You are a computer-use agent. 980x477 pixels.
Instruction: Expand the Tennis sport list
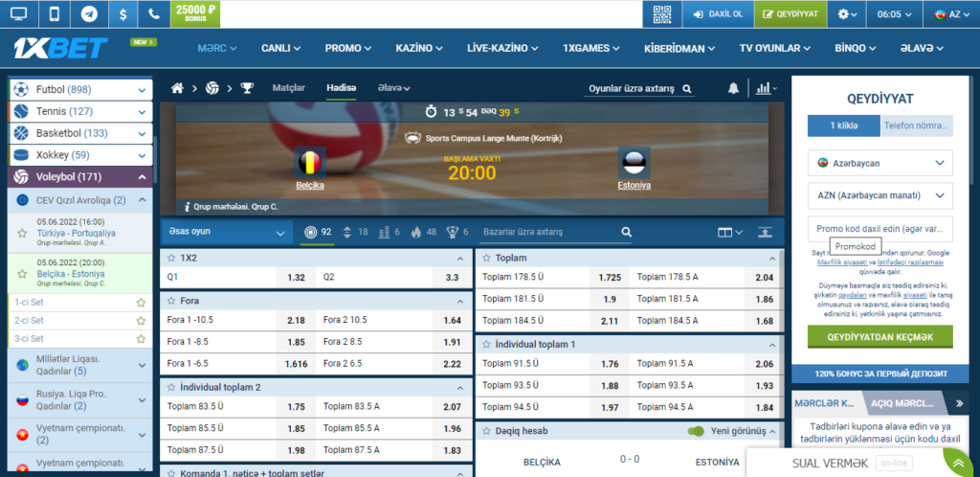pyautogui.click(x=142, y=112)
